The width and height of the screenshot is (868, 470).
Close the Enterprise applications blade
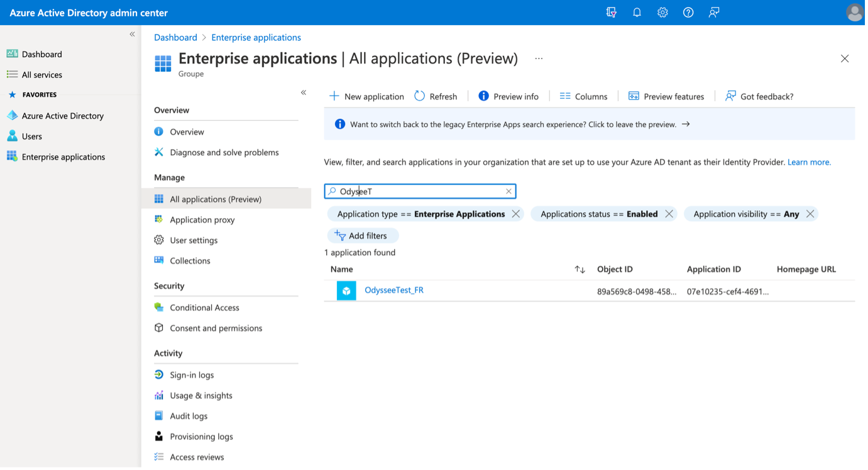[x=845, y=58]
